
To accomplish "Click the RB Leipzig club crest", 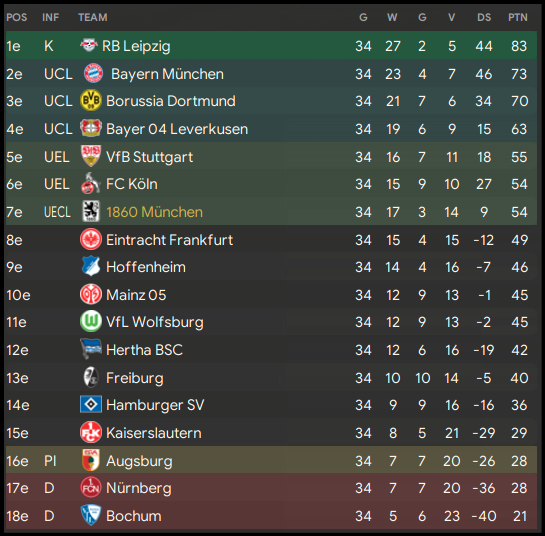I will [89, 46].
